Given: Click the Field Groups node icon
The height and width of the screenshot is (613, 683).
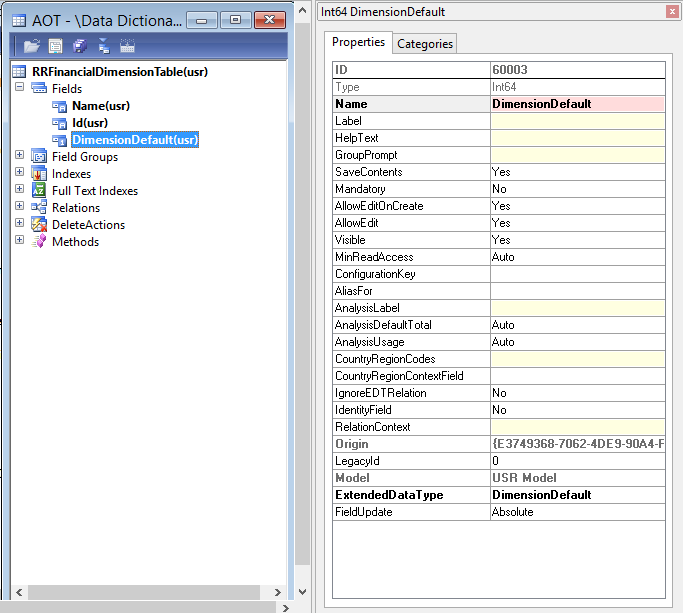Looking at the screenshot, I should coord(39,156).
